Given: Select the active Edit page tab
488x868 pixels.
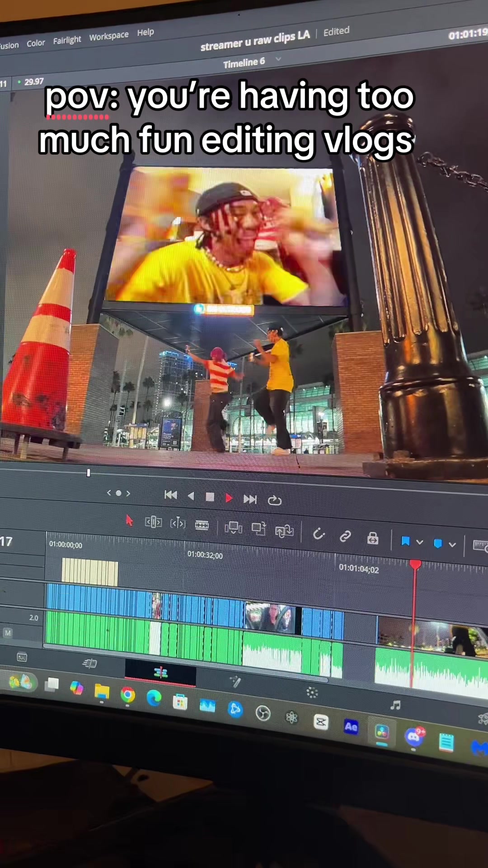Looking at the screenshot, I should 160,673.
